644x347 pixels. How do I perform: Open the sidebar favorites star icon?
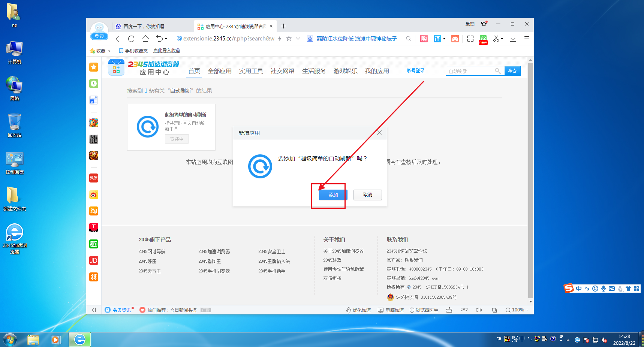(94, 67)
